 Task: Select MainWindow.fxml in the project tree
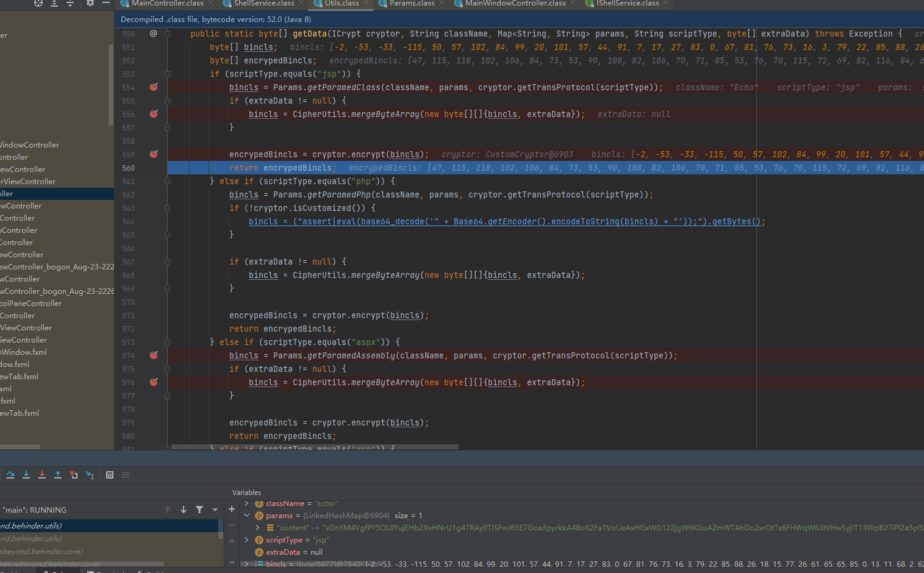[24, 352]
